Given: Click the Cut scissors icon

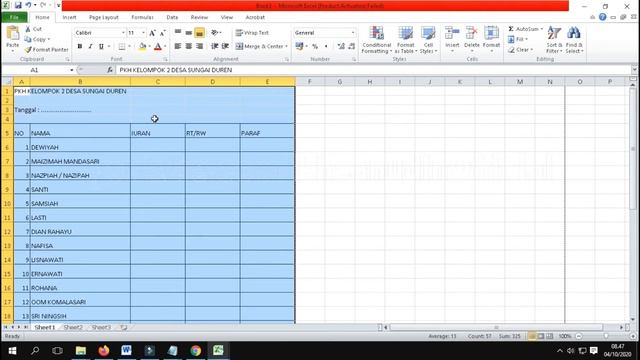Looking at the screenshot, I should tap(28, 29).
